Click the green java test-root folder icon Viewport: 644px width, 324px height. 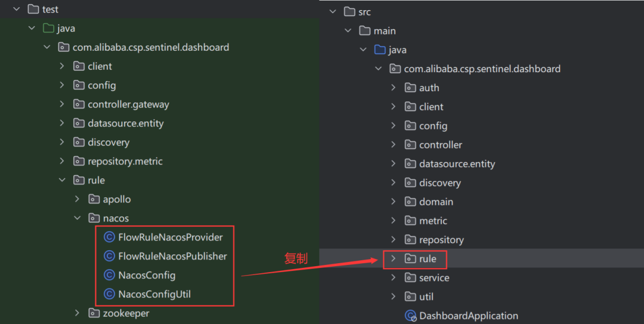[x=48, y=29]
